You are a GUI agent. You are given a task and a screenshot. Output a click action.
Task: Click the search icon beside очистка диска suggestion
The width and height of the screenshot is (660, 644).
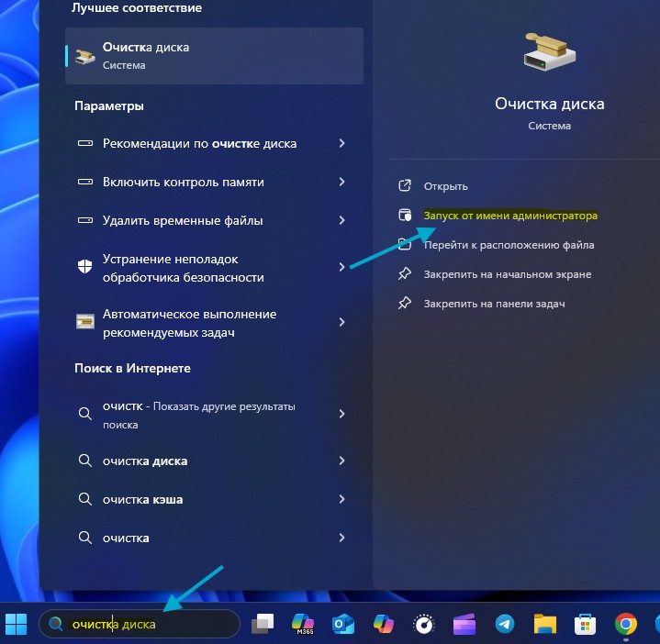85,461
